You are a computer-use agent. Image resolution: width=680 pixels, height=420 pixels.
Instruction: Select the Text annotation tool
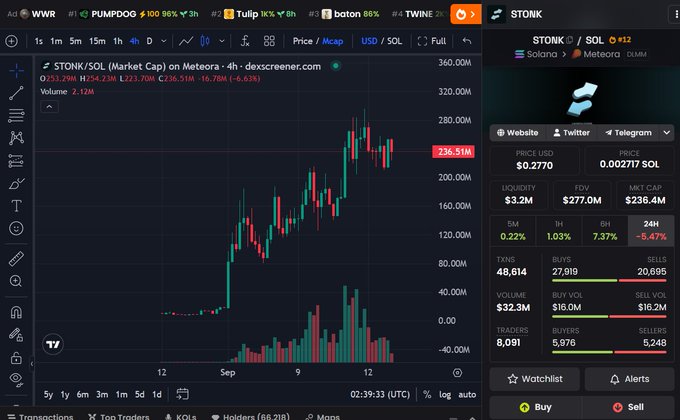[x=16, y=206]
